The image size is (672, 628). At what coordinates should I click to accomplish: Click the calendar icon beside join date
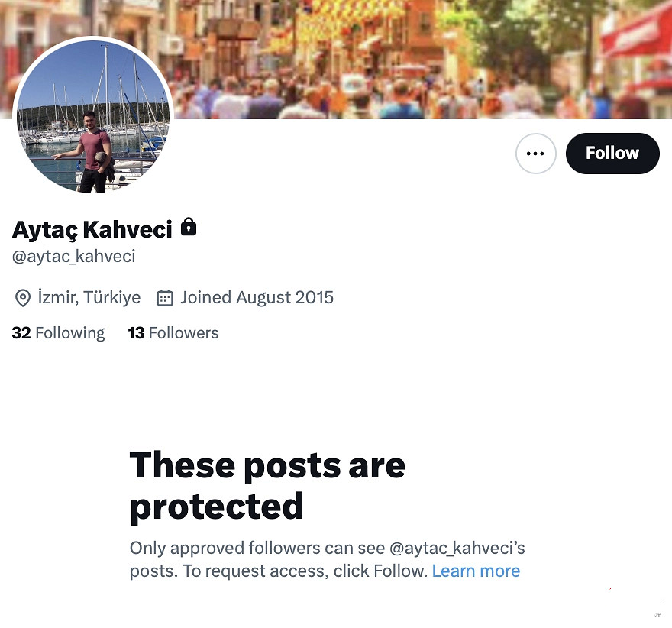coord(165,298)
